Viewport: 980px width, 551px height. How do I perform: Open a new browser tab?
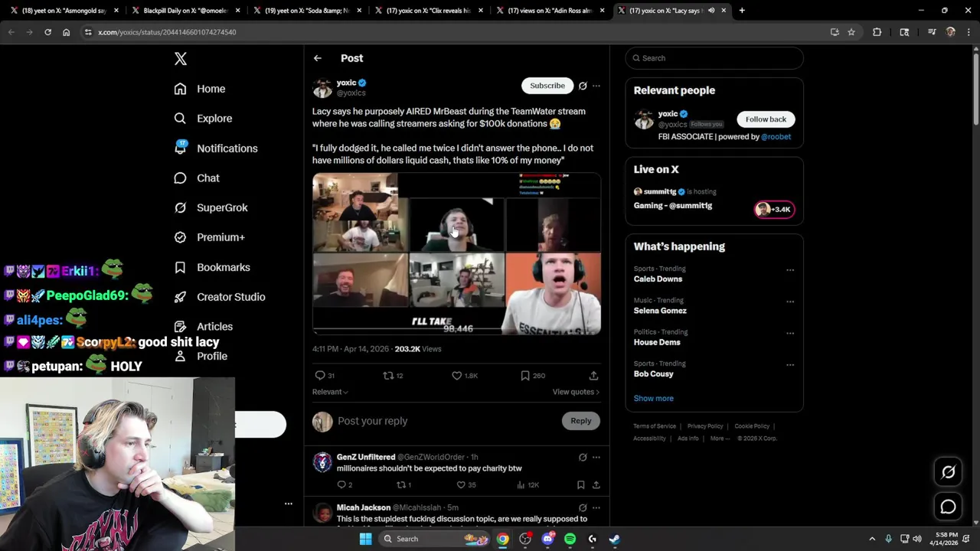click(x=742, y=11)
